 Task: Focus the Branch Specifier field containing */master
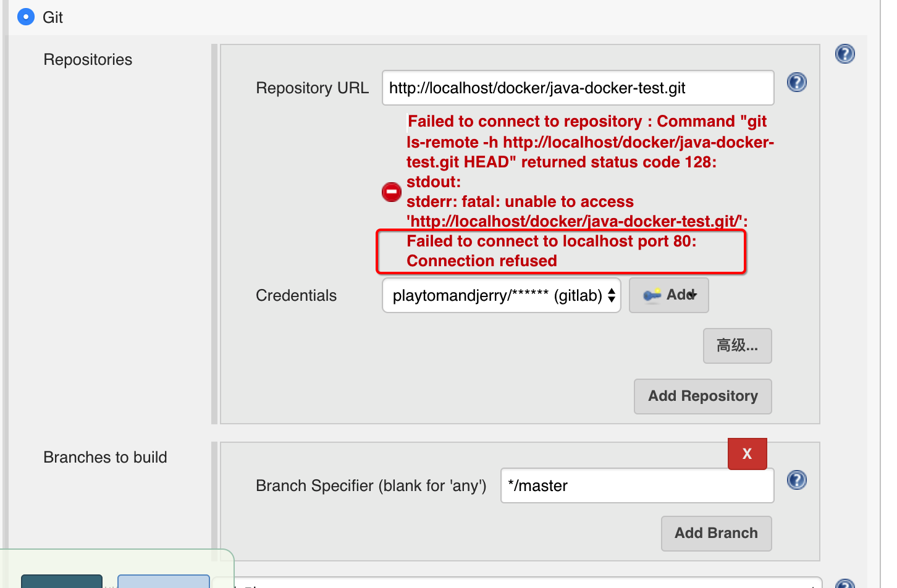[636, 485]
